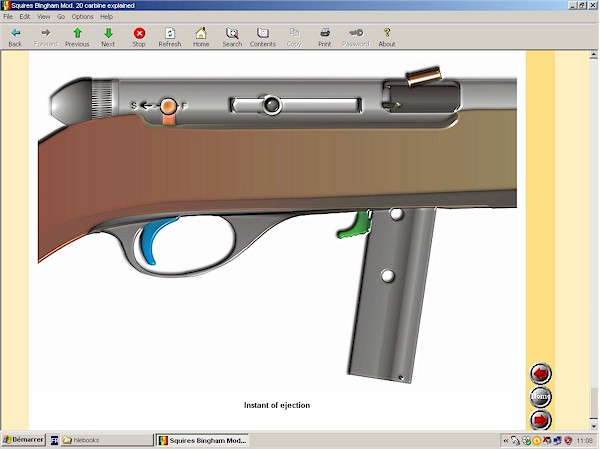
Task: Click the Démarrer start button
Action: pyautogui.click(x=23, y=440)
